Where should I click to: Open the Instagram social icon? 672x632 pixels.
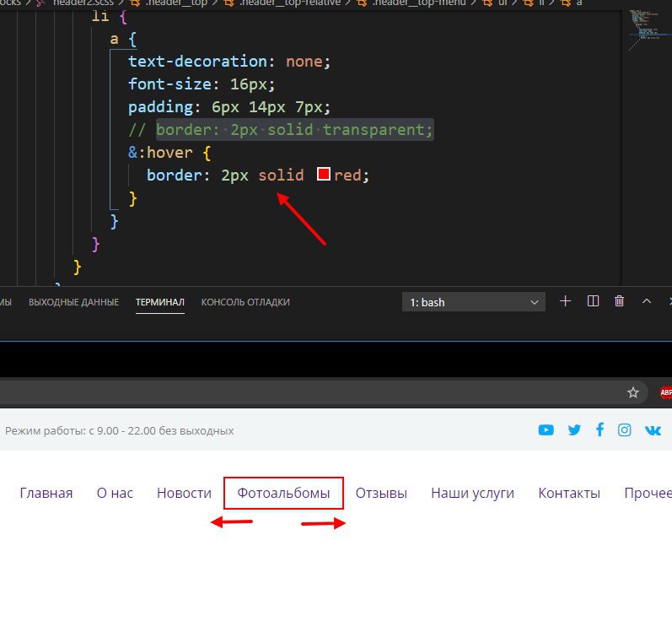625,429
